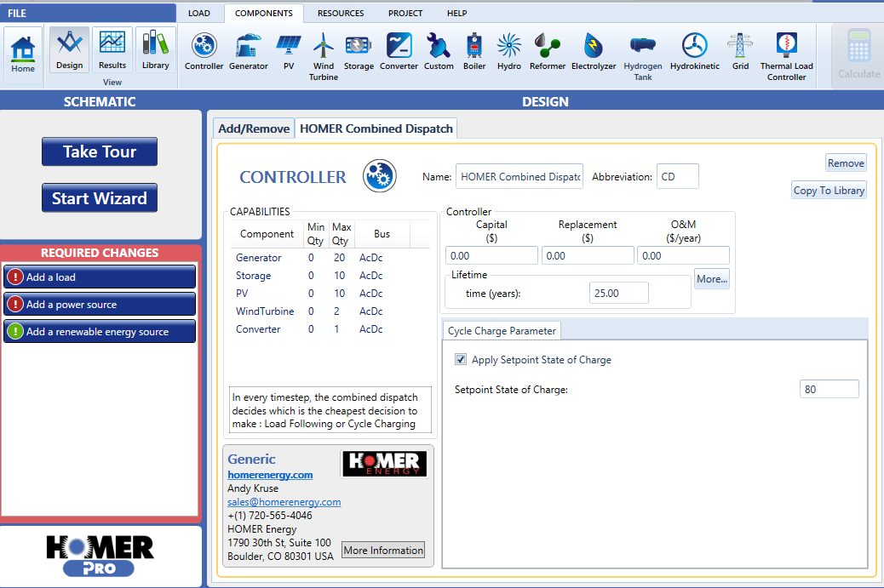884x588 pixels.
Task: Switch to the Add/Remove tab
Action: 253,128
